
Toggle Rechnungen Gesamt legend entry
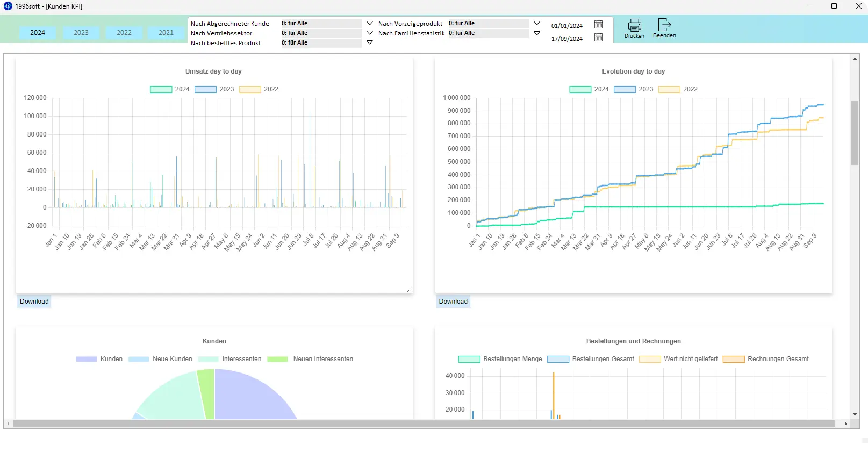point(765,359)
